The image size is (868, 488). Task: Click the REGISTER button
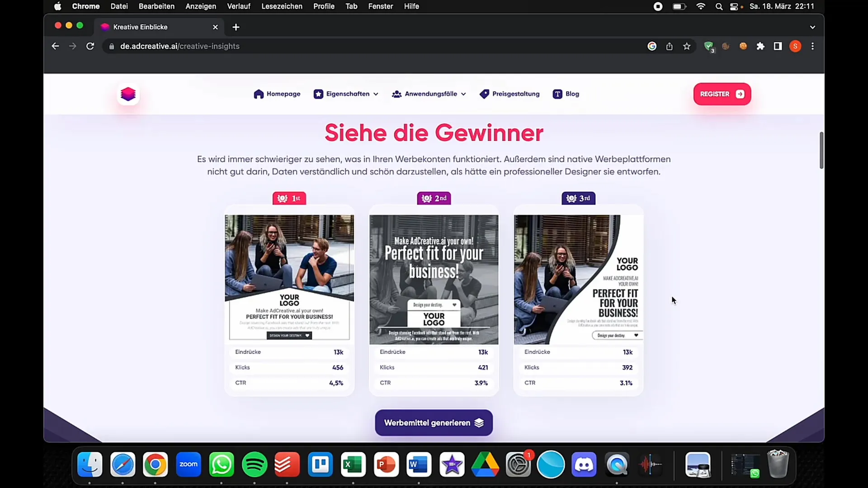click(x=722, y=94)
